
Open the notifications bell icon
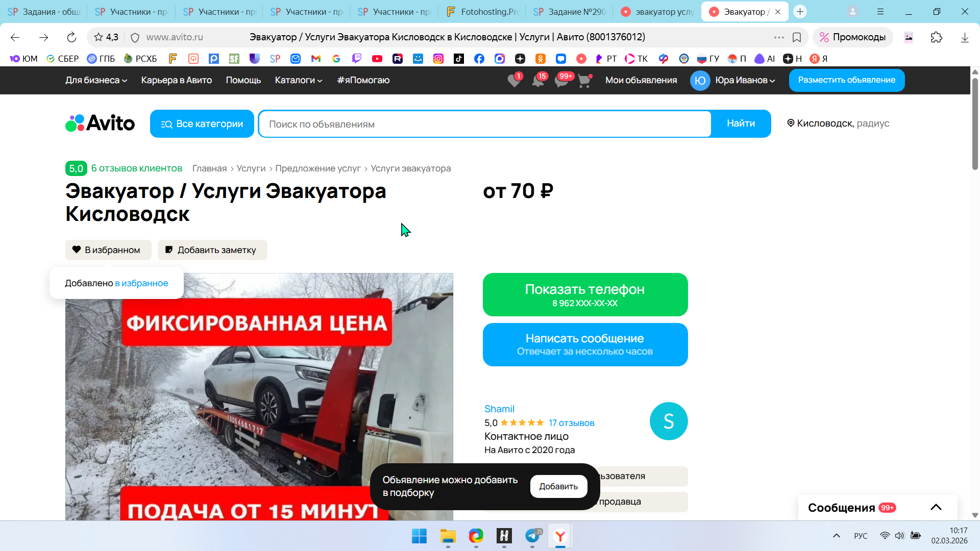[x=537, y=81]
